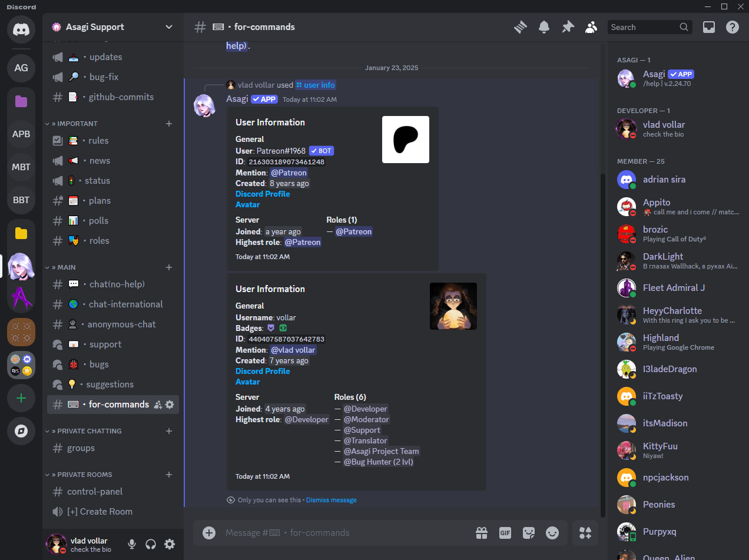Toggle the member list visibility

pos(591,27)
